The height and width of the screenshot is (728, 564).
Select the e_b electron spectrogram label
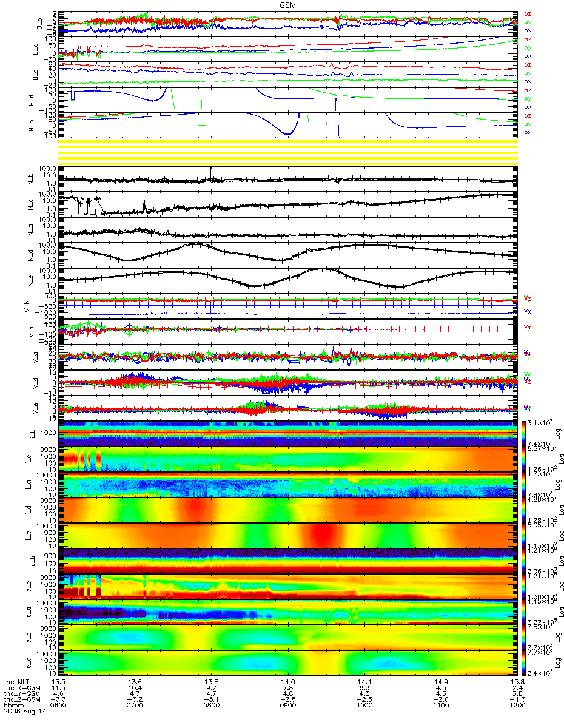click(32, 561)
